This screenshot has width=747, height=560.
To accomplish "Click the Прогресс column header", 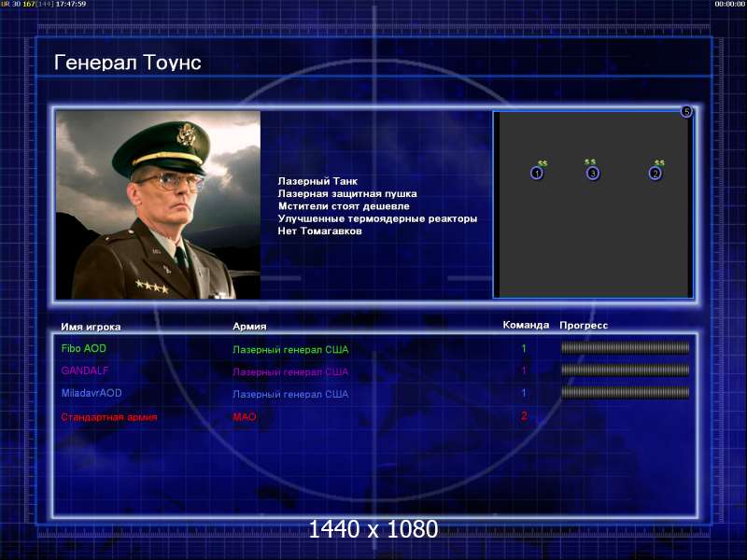I will click(584, 325).
